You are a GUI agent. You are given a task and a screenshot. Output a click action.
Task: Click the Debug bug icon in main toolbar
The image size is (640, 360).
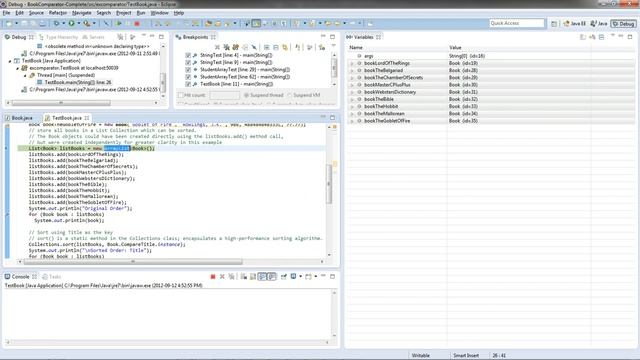[x=56, y=24]
